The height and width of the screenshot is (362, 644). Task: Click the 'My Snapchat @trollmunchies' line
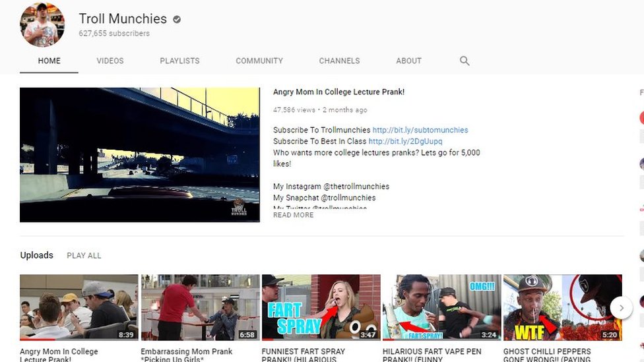[x=325, y=198]
